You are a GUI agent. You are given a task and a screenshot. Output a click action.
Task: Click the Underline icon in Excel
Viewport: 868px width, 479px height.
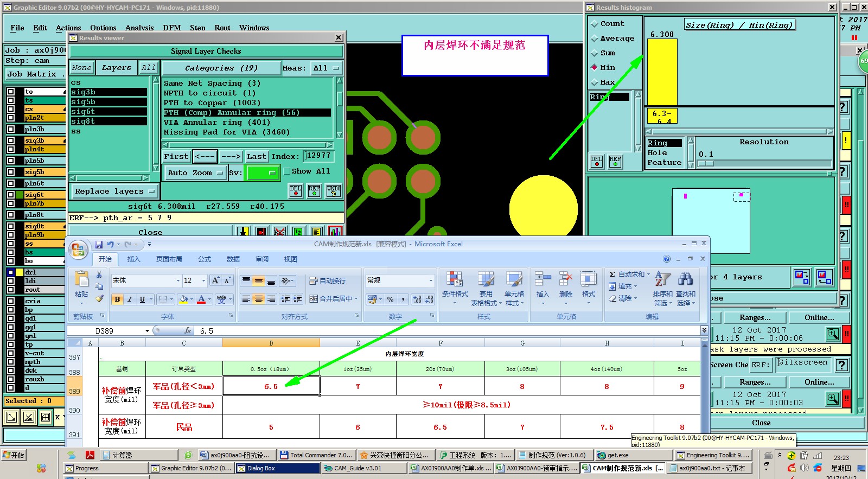coord(142,299)
